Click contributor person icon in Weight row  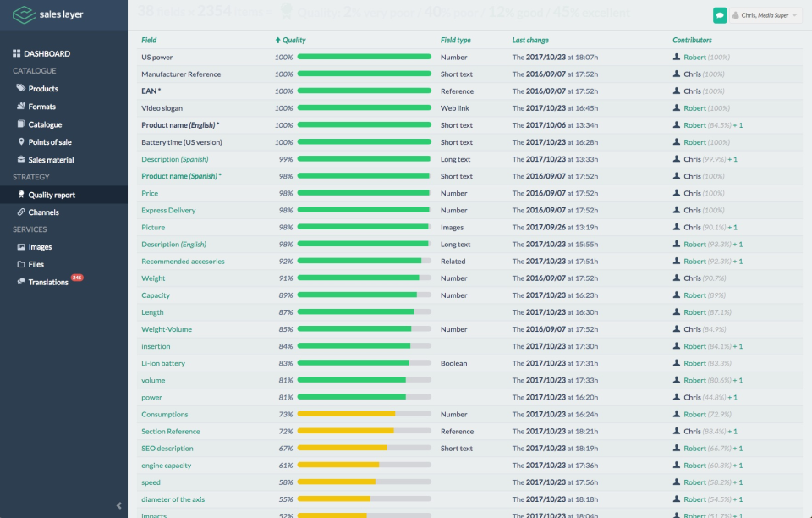click(677, 278)
